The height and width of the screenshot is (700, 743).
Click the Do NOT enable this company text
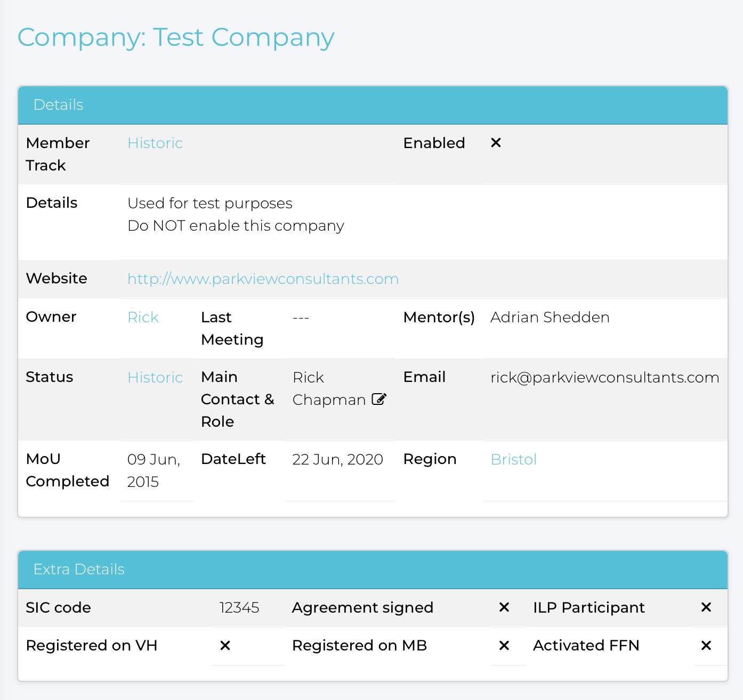tap(236, 226)
